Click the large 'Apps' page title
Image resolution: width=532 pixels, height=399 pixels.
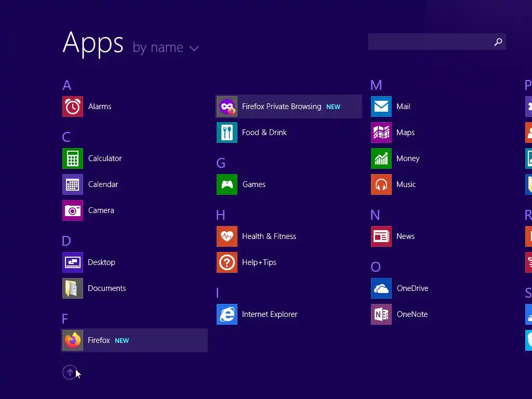tap(93, 44)
